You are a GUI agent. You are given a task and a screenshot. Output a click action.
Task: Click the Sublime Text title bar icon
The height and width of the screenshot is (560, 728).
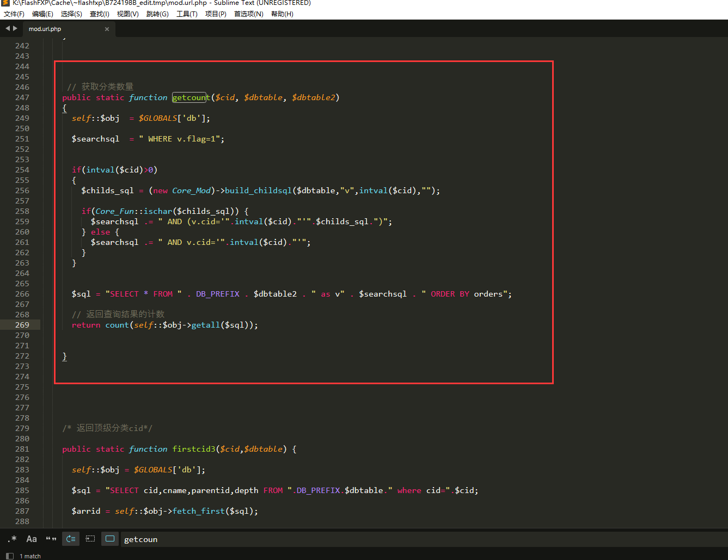pyautogui.click(x=5, y=3)
